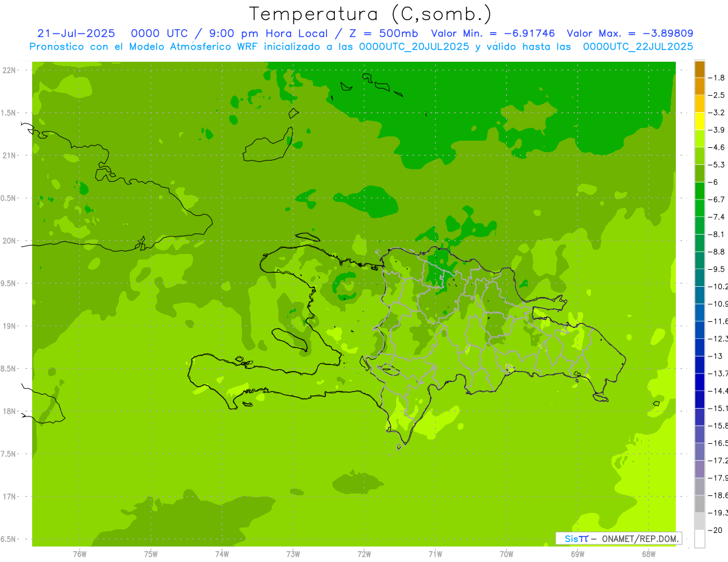Click the '-1.8' colorbar value
The height and width of the screenshot is (562, 728).
point(717,78)
